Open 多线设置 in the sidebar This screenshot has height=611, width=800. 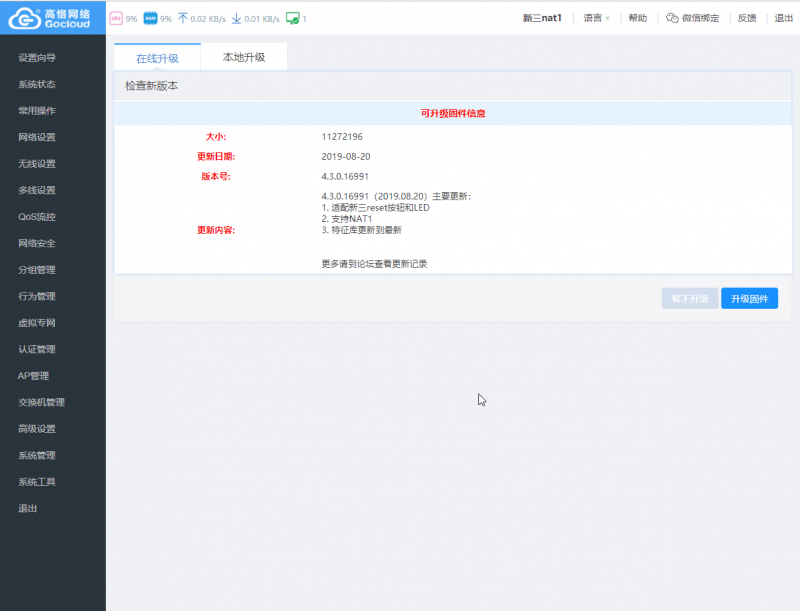coord(37,190)
